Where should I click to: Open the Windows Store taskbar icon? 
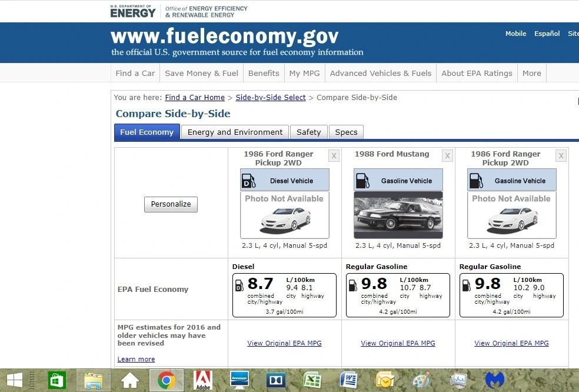click(x=56, y=380)
